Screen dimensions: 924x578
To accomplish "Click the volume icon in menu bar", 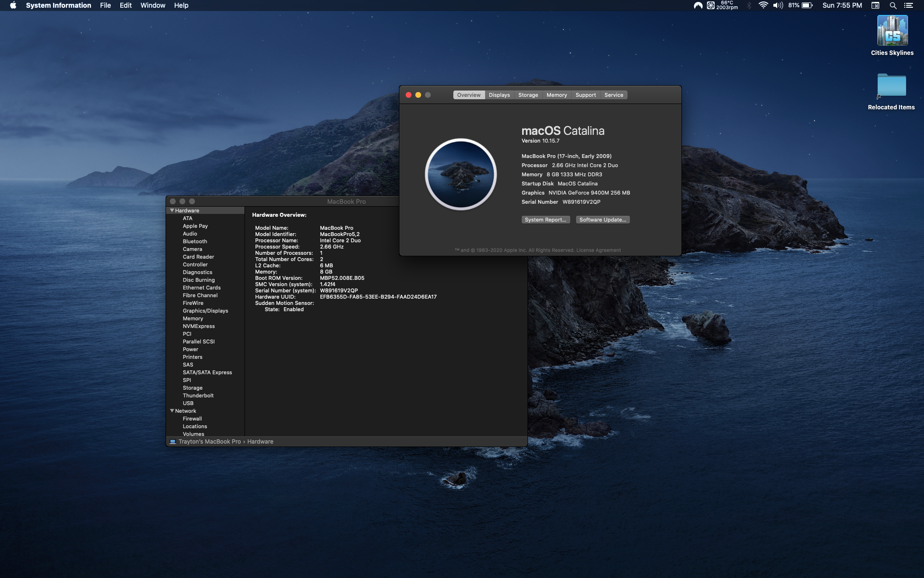I will point(778,5).
